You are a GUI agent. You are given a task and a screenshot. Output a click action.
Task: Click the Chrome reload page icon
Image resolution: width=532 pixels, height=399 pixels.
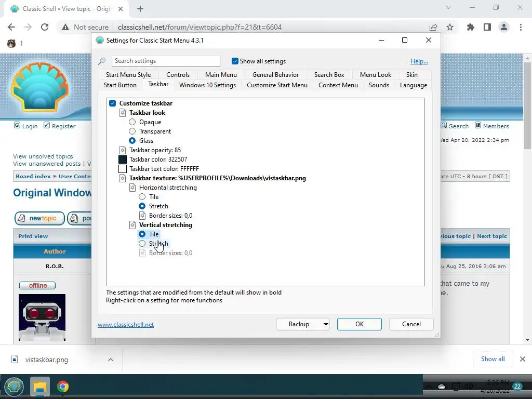pos(45,27)
